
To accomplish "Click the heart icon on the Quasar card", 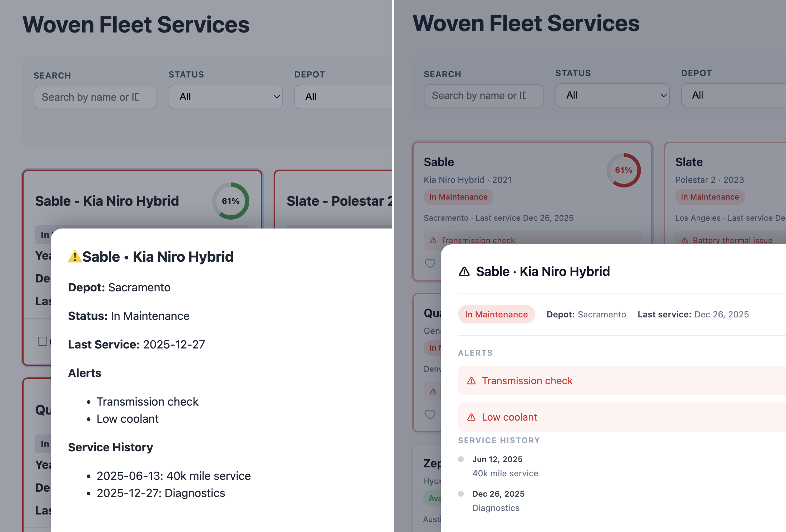I will point(429,415).
